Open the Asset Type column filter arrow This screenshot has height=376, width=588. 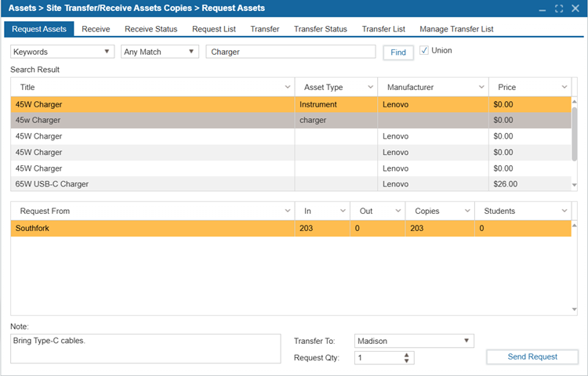(x=370, y=87)
